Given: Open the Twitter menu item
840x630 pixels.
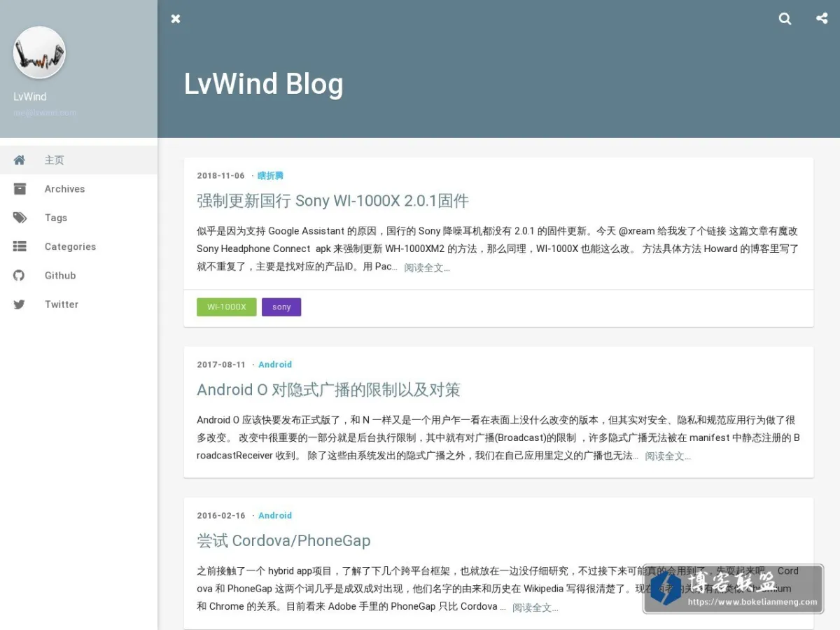Looking at the screenshot, I should click(x=78, y=304).
